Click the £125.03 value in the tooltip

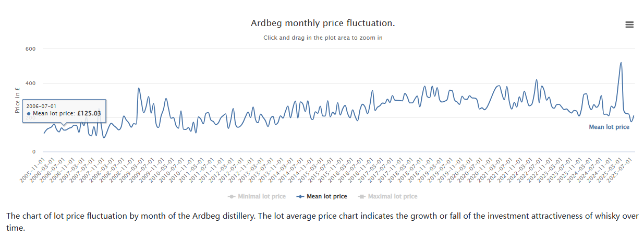coord(89,113)
